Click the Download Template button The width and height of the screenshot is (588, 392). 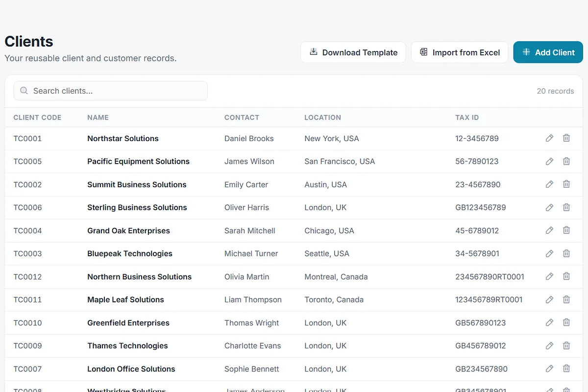[x=353, y=52]
